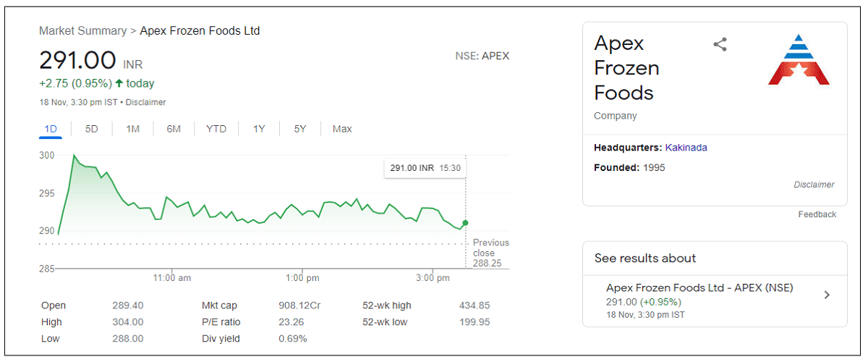Screen dimensions: 868x362
Task: Show the 1M price chart
Action: [x=132, y=129]
